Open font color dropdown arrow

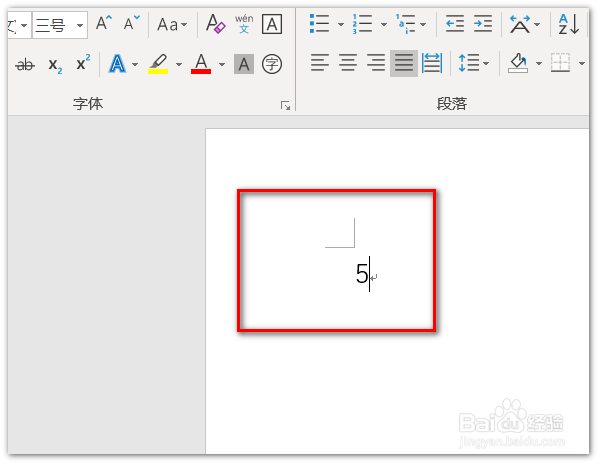pos(222,64)
